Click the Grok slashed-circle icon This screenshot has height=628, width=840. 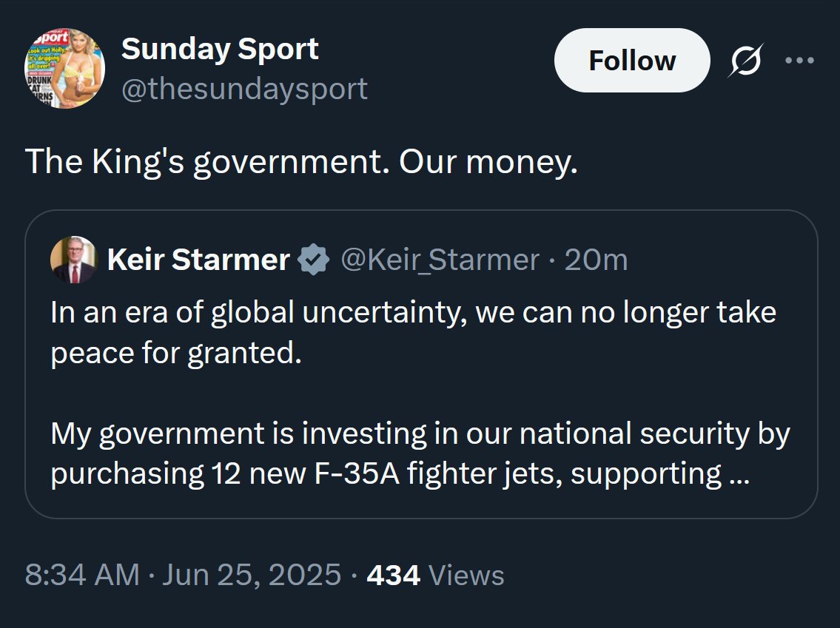click(745, 61)
